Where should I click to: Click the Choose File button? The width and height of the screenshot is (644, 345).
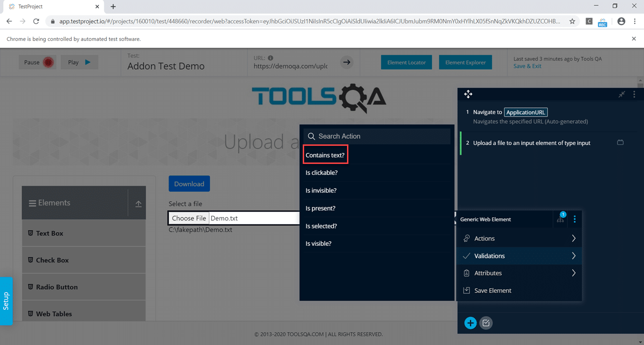click(189, 218)
